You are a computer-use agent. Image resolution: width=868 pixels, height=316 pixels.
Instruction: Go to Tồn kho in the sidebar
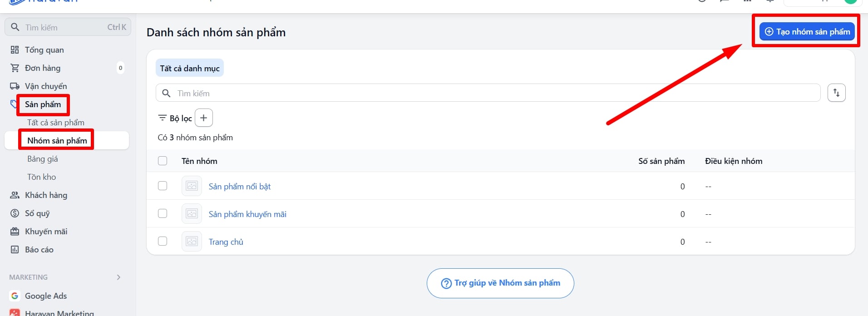coord(42,177)
